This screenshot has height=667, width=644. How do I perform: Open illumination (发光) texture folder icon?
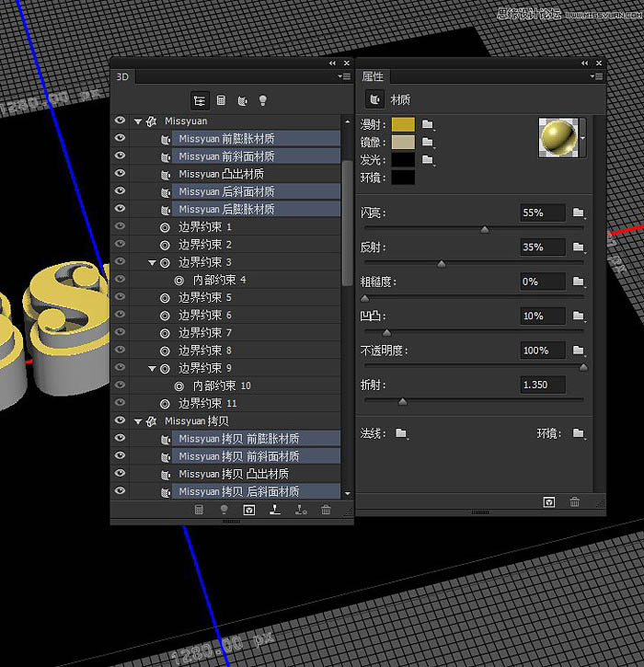(428, 159)
